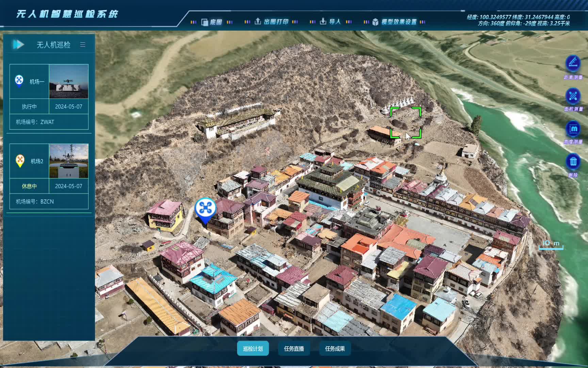Click the 机场一 blue drone pin icon
The width and height of the screenshot is (588, 368).
click(x=19, y=80)
